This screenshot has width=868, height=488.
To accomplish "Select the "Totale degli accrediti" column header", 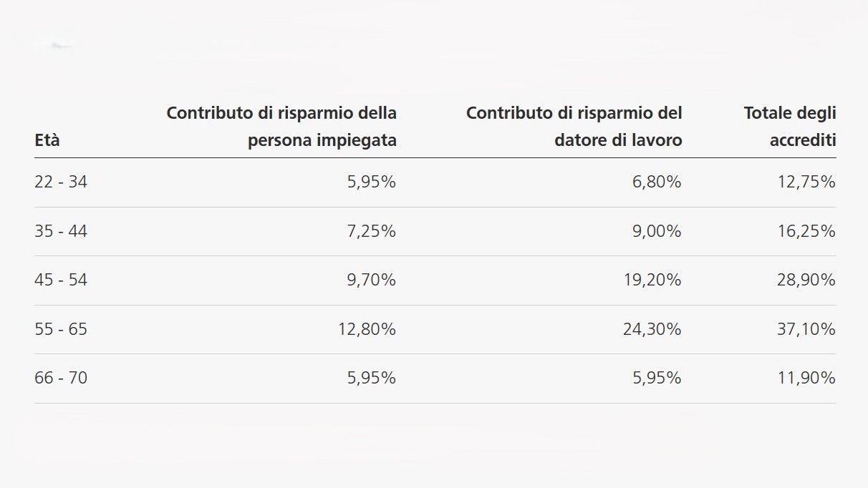I will point(790,127).
